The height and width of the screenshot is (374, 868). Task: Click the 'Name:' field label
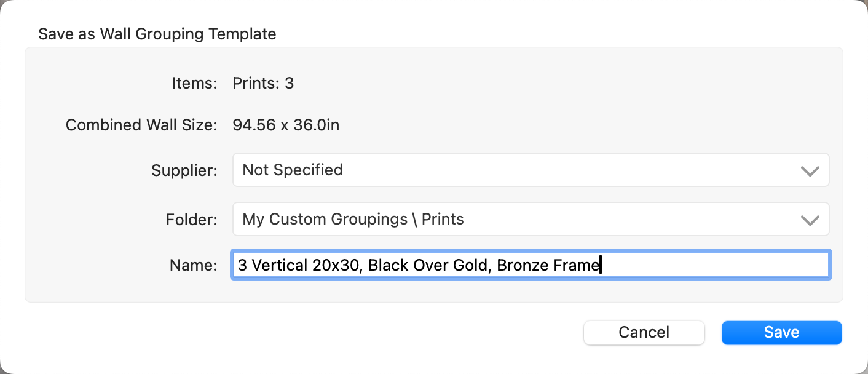pyautogui.click(x=193, y=265)
